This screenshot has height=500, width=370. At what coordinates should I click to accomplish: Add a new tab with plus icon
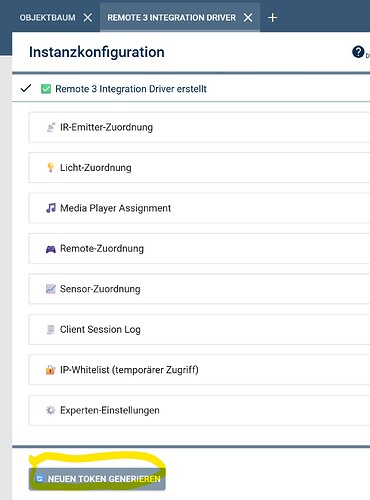tap(272, 17)
